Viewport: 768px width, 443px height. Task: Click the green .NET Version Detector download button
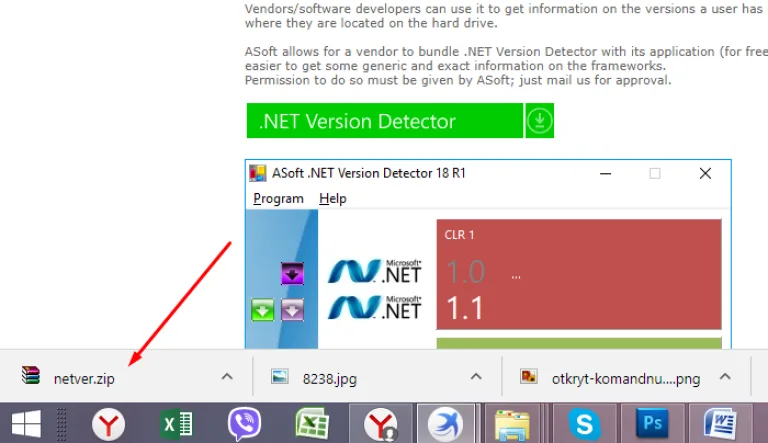tap(384, 121)
